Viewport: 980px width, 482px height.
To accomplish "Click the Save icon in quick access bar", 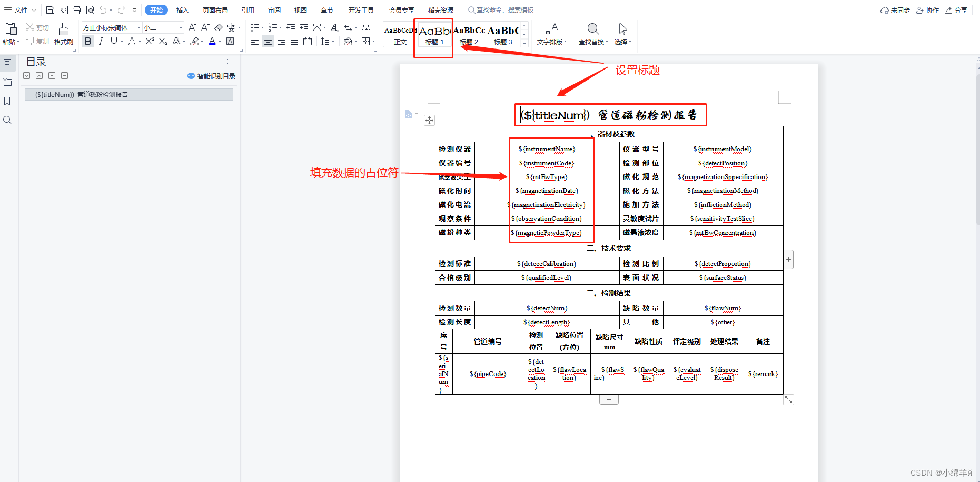I will [50, 10].
